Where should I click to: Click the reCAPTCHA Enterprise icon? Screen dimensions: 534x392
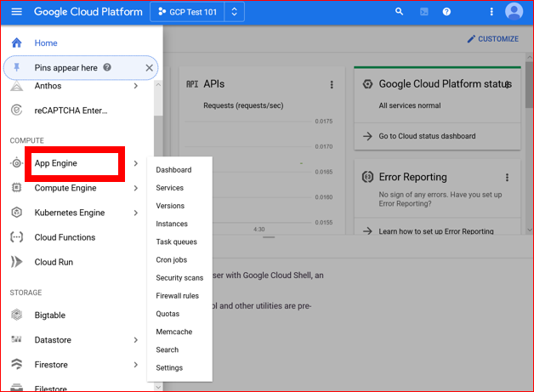pyautogui.click(x=17, y=111)
